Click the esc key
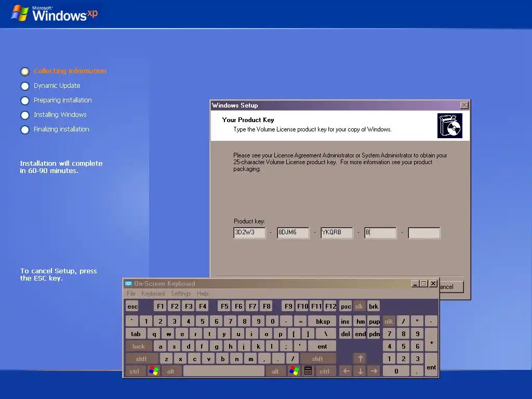This screenshot has height=399, width=532. pyautogui.click(x=132, y=307)
